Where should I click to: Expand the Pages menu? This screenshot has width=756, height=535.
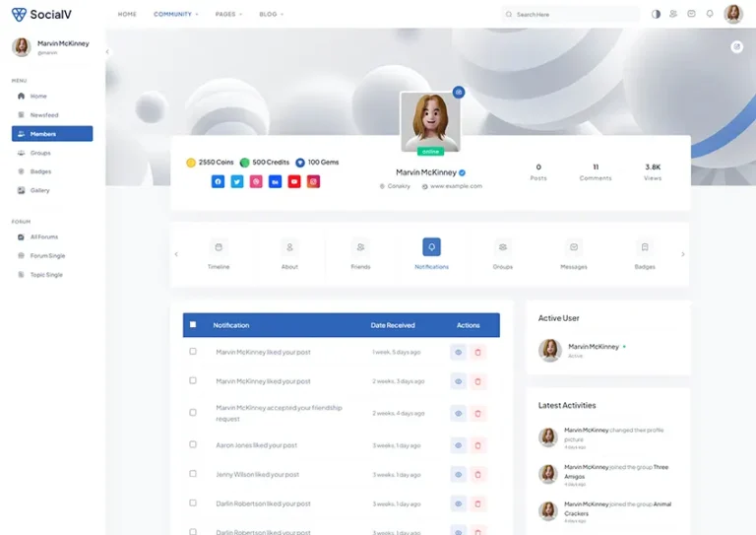click(x=228, y=15)
